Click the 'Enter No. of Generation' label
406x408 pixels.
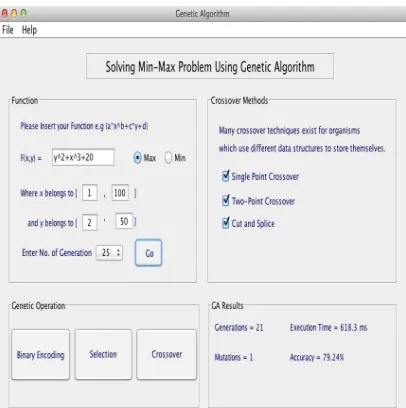pyautogui.click(x=57, y=253)
